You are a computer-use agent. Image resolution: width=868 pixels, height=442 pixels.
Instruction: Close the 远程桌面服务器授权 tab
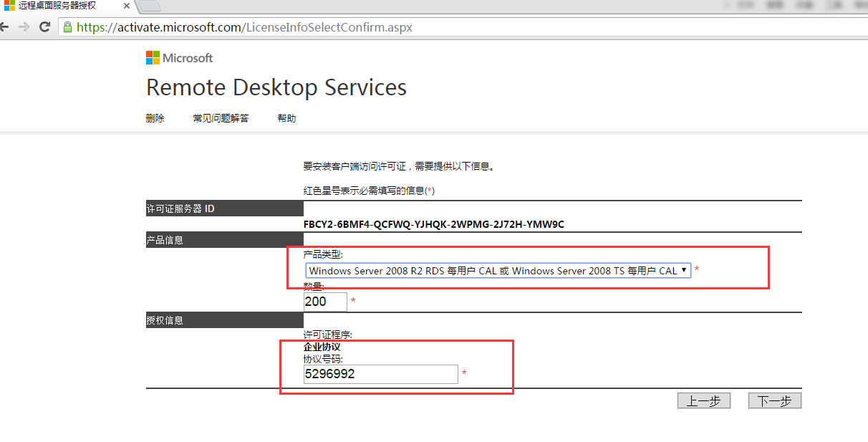(127, 6)
